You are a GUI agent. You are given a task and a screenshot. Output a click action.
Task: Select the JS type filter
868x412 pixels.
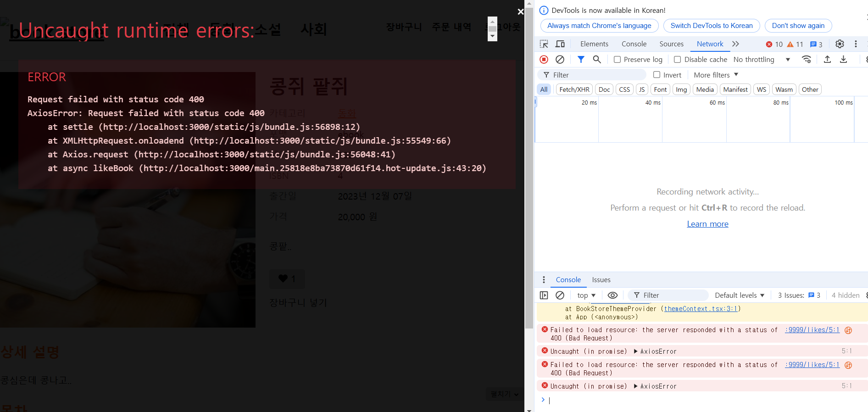click(642, 89)
